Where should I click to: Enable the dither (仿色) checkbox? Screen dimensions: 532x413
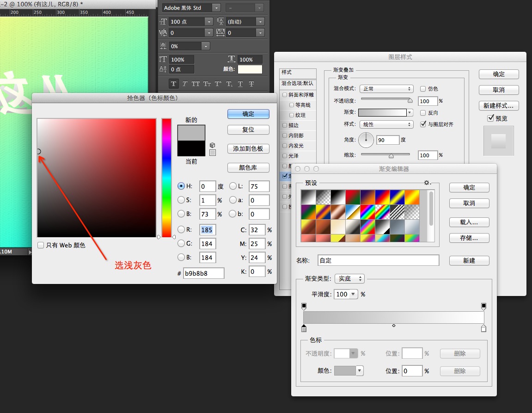click(423, 89)
